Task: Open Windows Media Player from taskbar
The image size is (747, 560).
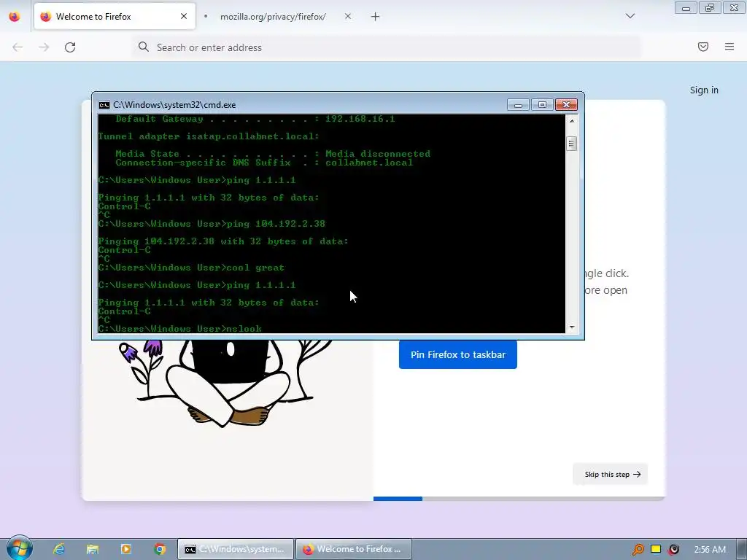Action: (126, 549)
